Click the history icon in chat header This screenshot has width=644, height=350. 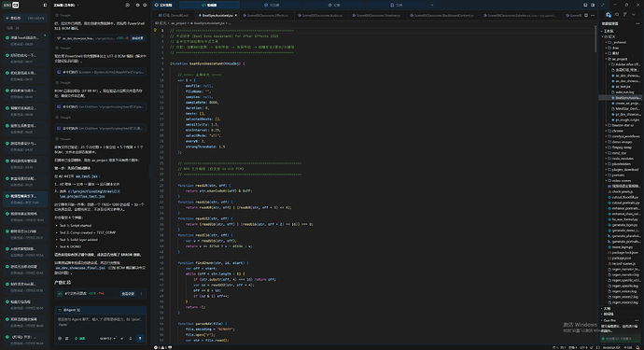tap(127, 5)
